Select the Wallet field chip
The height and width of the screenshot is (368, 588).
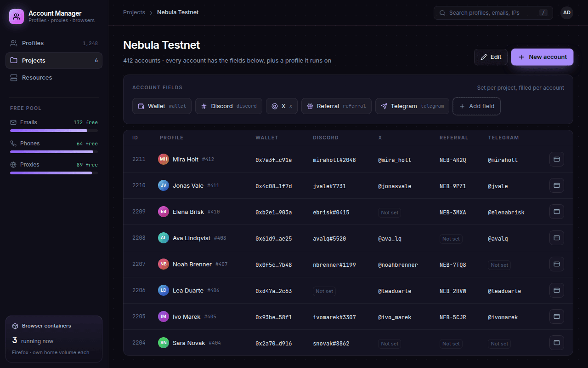coord(162,106)
